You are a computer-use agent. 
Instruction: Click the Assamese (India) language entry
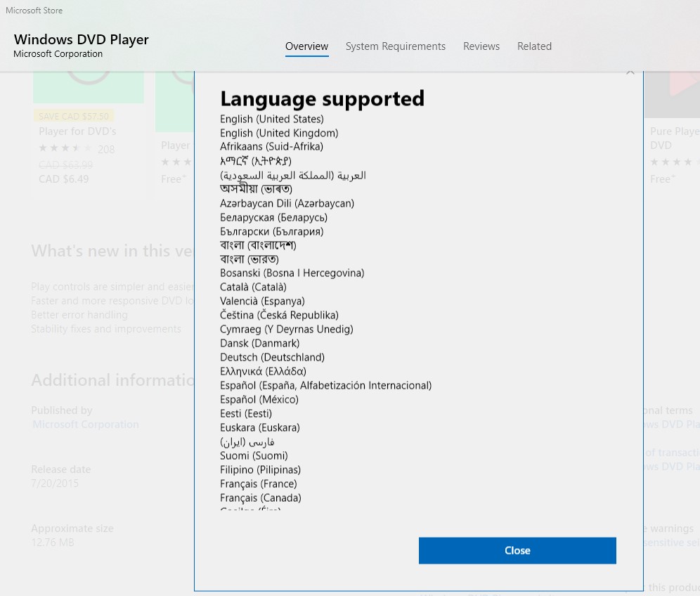pyautogui.click(x=257, y=189)
